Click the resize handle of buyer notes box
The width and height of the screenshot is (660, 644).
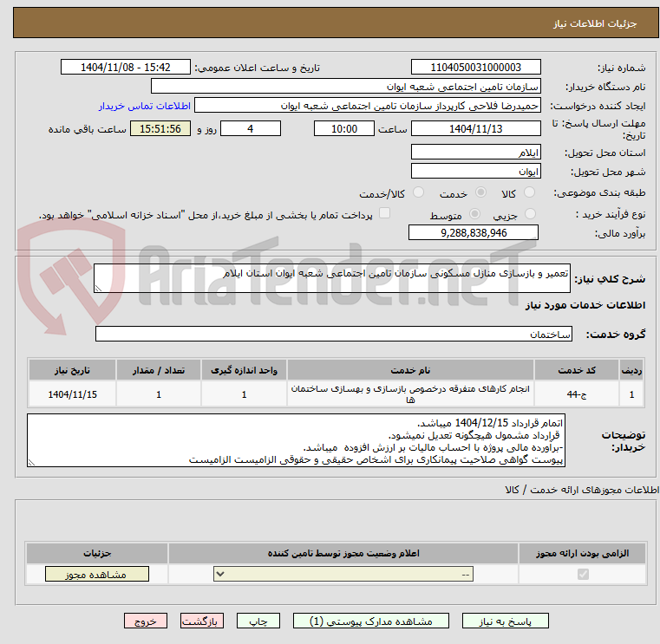[x=31, y=462]
